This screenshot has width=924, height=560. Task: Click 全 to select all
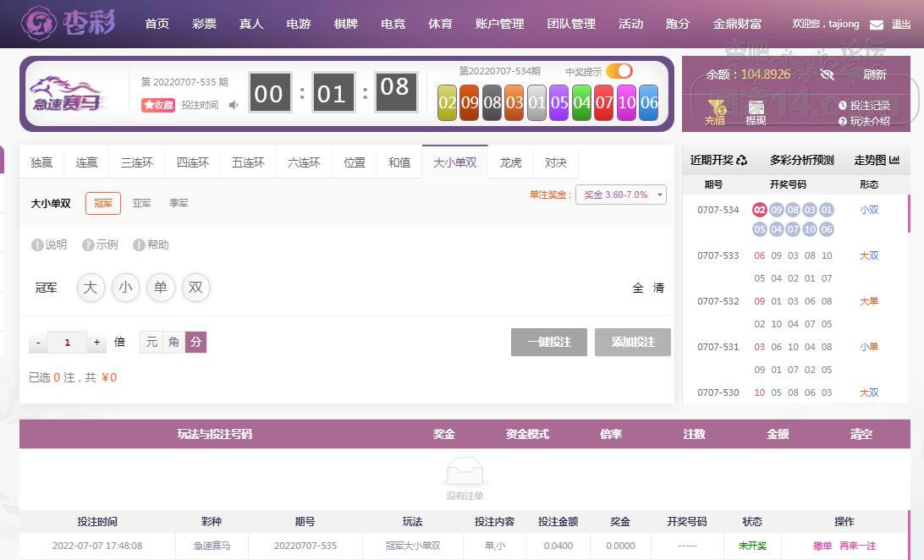tap(638, 288)
